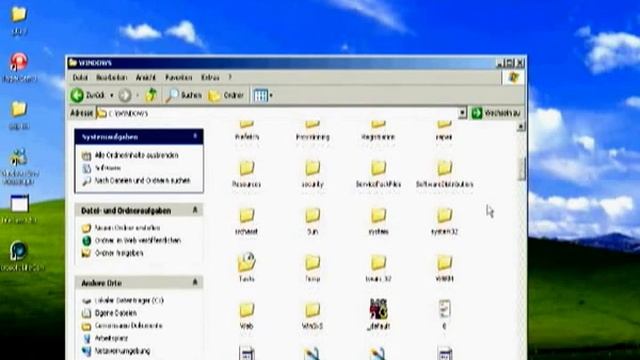The image size is (640, 360).
Task: Open the address bar dropdown
Action: click(462, 113)
